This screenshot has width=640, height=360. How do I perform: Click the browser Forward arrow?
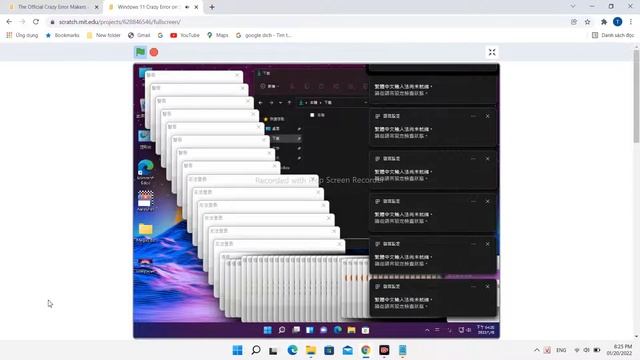(22, 22)
